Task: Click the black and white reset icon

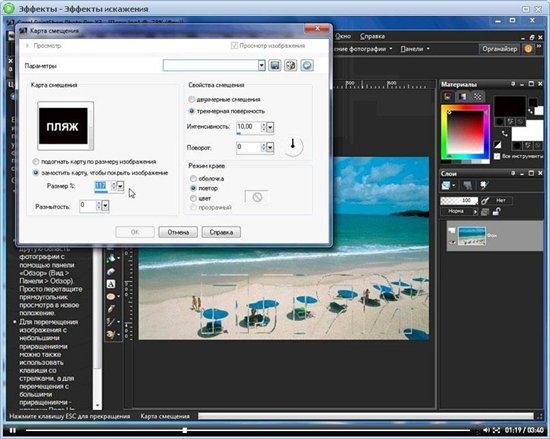Action: click(x=498, y=144)
